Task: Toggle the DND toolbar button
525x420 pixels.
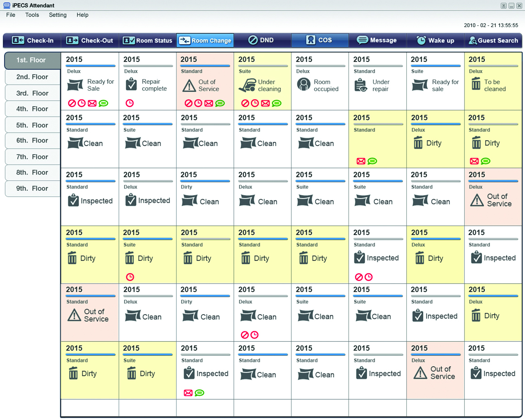Action: click(x=261, y=40)
